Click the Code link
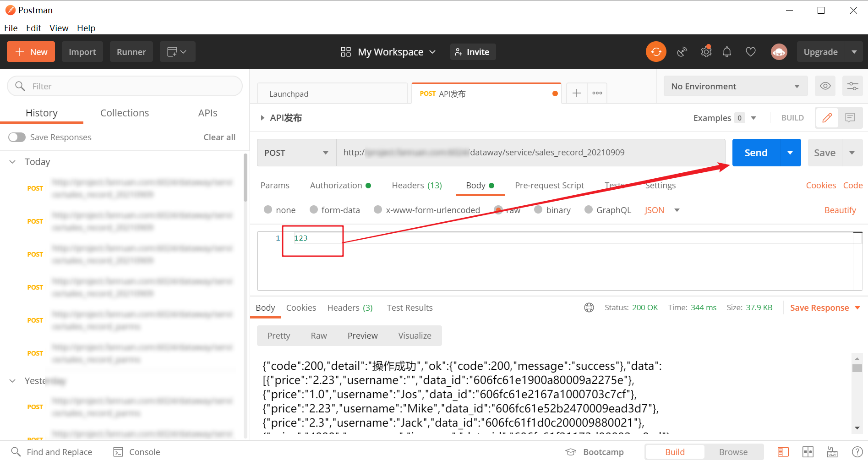868x461 pixels. click(x=853, y=185)
